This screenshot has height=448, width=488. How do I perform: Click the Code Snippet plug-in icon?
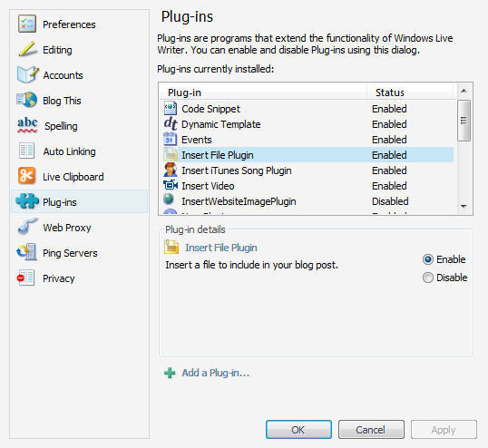[171, 109]
